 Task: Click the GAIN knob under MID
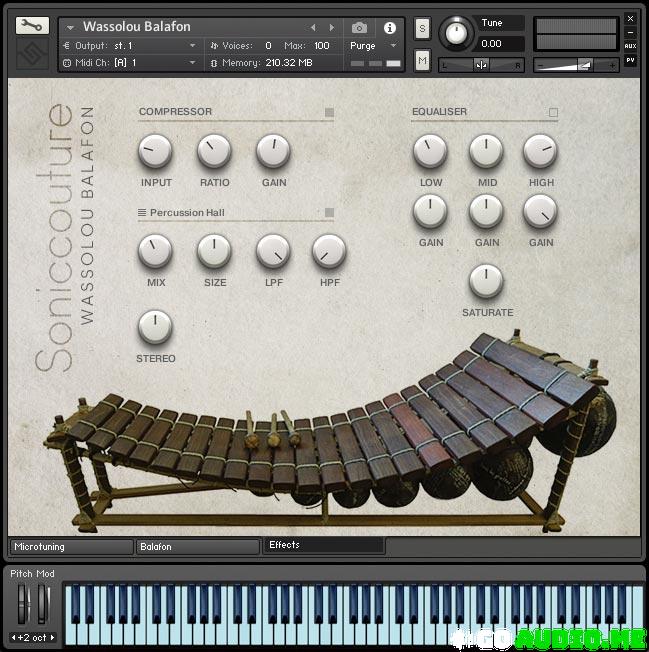coord(486,211)
